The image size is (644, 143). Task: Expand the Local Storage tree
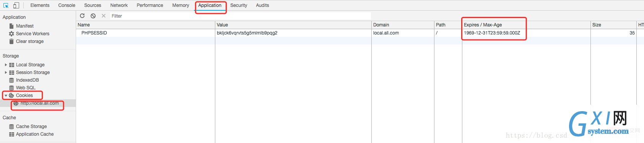(6, 65)
